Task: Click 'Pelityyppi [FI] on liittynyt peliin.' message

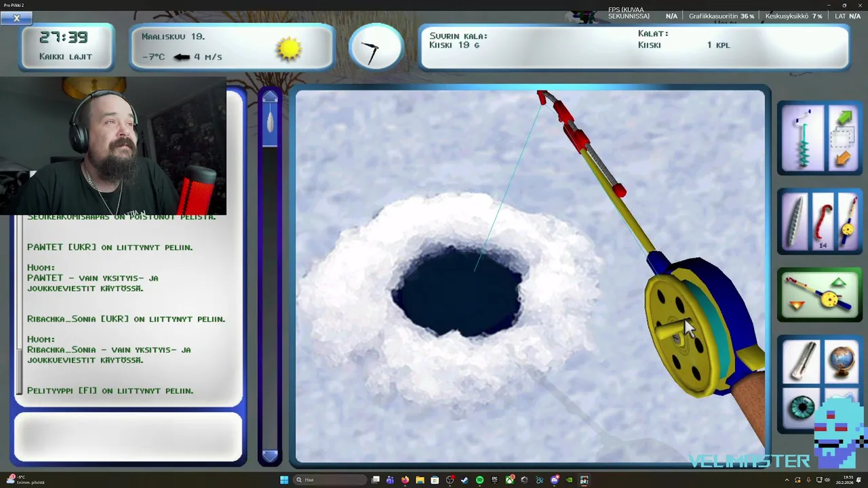Action: [111, 391]
